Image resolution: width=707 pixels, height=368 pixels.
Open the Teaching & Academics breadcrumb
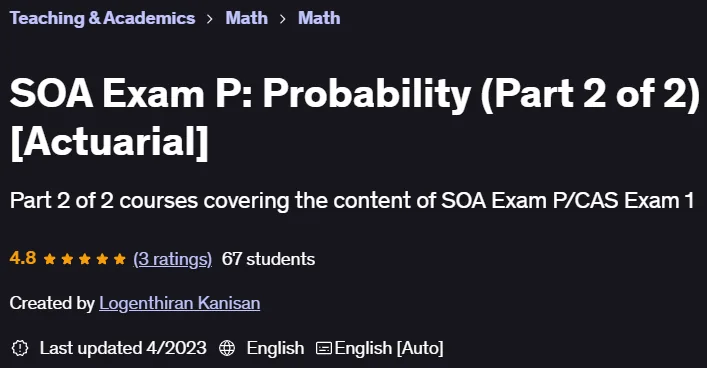point(102,18)
